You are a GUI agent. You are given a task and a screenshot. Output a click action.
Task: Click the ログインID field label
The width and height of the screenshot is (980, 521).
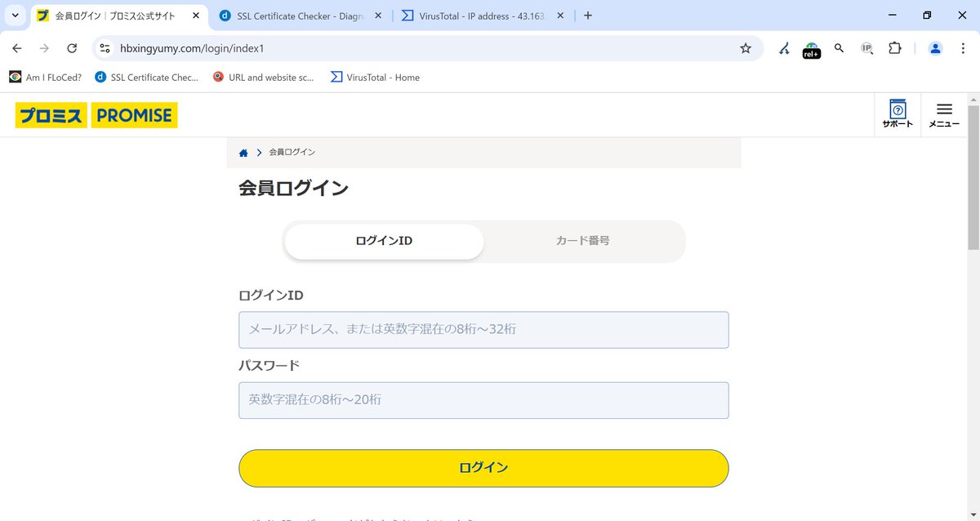(271, 296)
